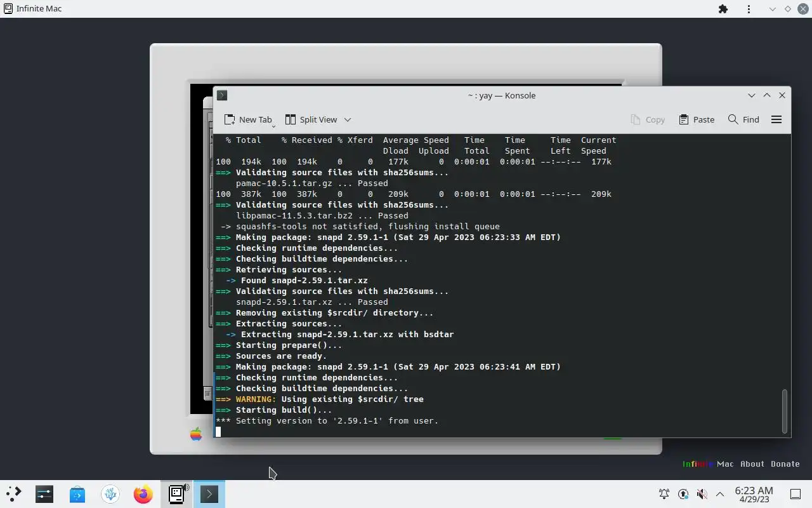Viewport: 812px width, 508px height.
Task: Click the 'libpamac-11.5.3.tar.bz2 ... Passed' line
Action: pyautogui.click(x=322, y=215)
